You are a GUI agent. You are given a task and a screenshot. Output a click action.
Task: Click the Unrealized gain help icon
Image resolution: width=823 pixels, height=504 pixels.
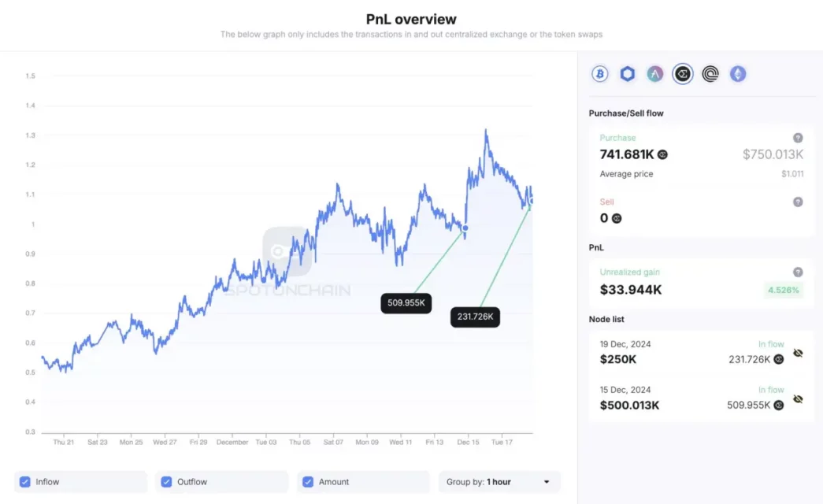[x=798, y=272]
